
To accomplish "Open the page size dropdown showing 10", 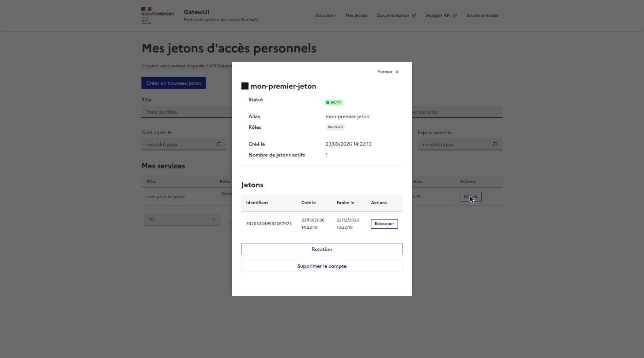I will (x=182, y=220).
